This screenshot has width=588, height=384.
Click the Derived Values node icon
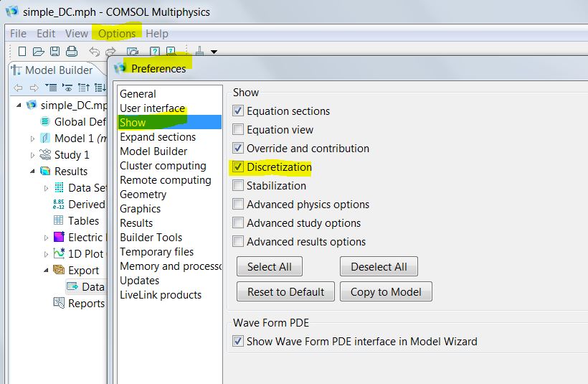pos(59,204)
